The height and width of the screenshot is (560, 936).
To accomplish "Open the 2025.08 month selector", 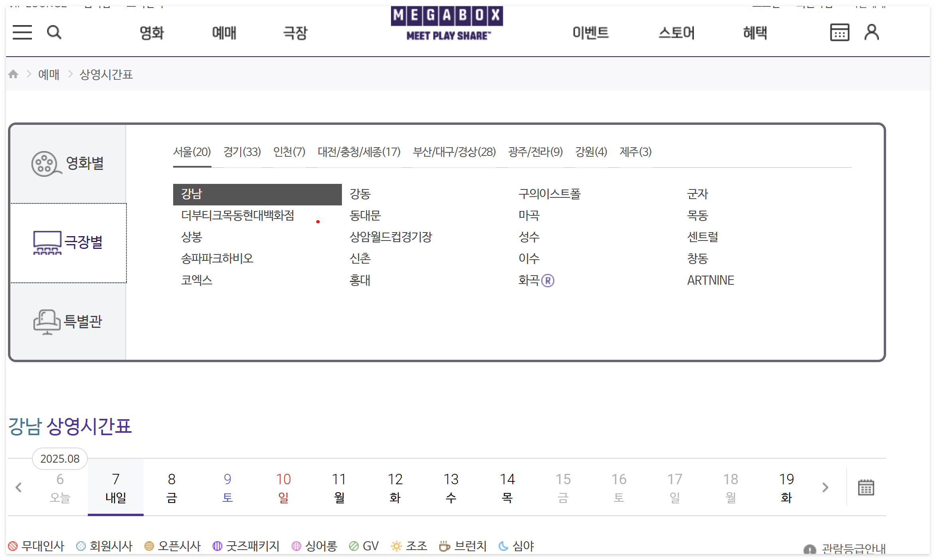I will 60,459.
